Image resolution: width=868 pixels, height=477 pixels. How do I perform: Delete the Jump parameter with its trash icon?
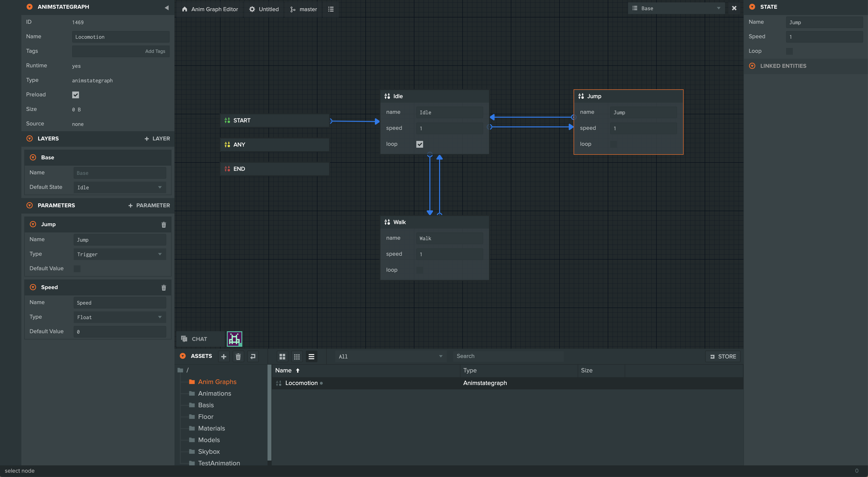click(164, 224)
